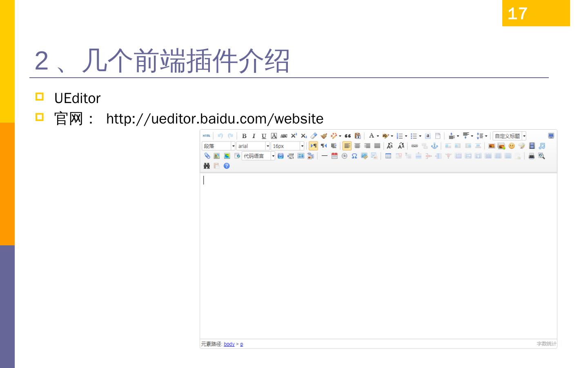This screenshot has width=588, height=368.
Task: Add a character border with the boxed A icon
Action: (274, 136)
